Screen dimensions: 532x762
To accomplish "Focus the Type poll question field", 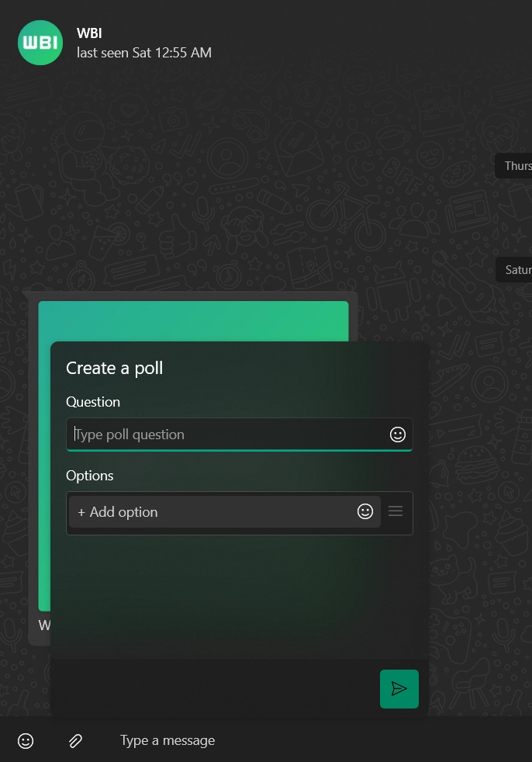I will [x=225, y=435].
